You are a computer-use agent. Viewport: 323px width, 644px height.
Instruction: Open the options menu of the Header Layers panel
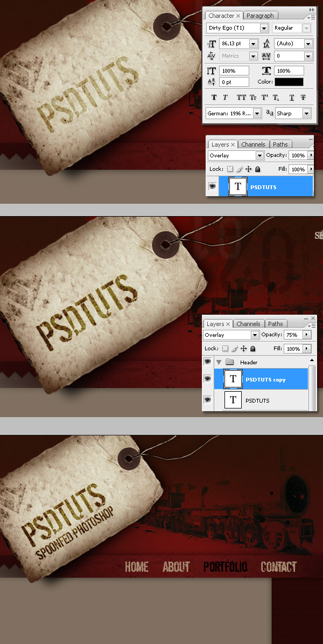pyautogui.click(x=312, y=325)
